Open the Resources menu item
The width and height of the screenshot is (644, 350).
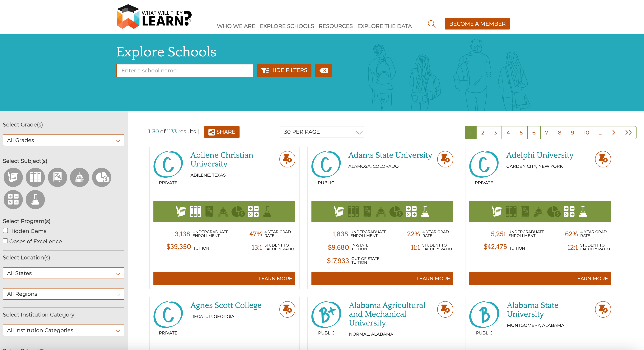click(335, 26)
